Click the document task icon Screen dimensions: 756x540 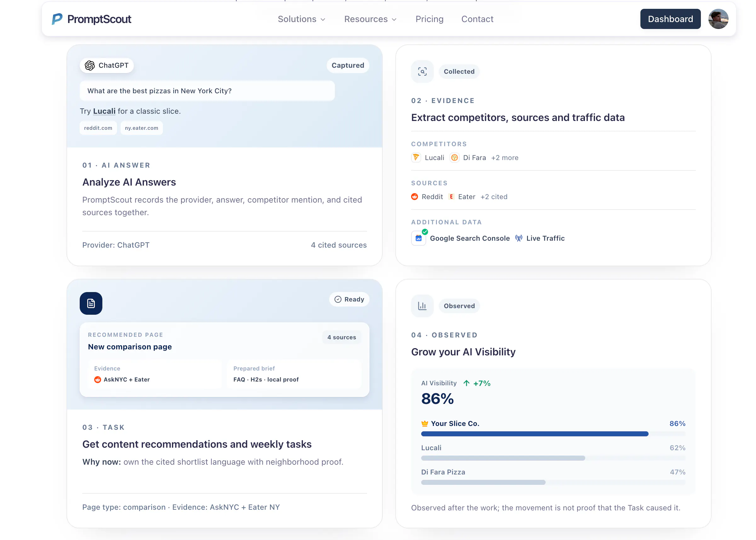(91, 303)
